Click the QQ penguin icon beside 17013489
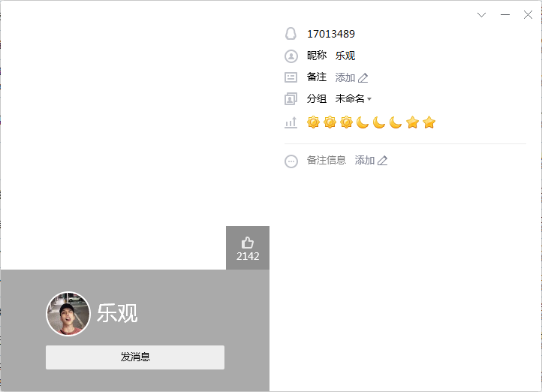The height and width of the screenshot is (392, 542). click(x=291, y=34)
